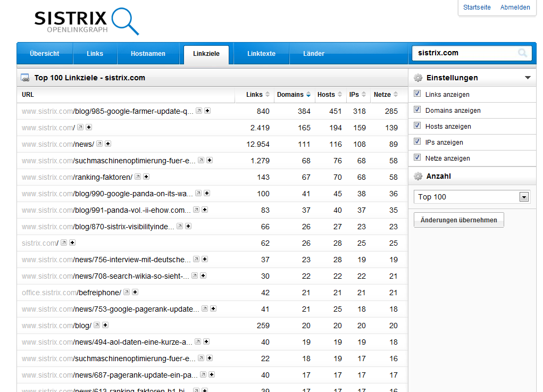543x392 pixels.
Task: Open external link icon for /ranking-faktoren/ row
Action: pyautogui.click(x=138, y=177)
